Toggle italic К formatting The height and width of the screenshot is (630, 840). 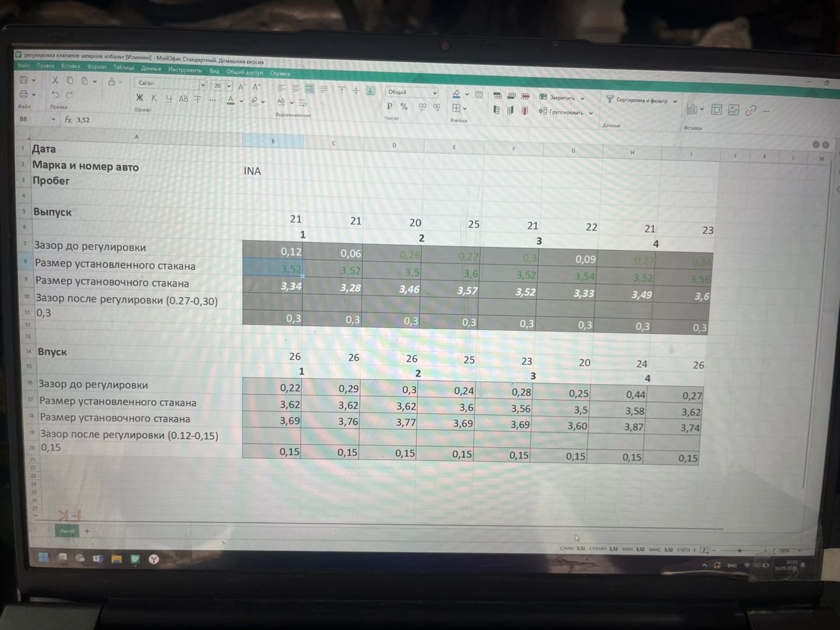click(154, 98)
